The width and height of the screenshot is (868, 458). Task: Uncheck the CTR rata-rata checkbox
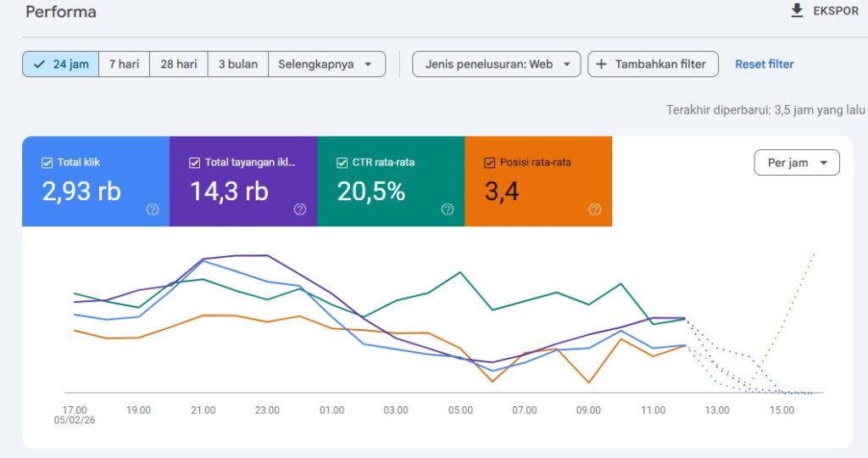point(342,163)
